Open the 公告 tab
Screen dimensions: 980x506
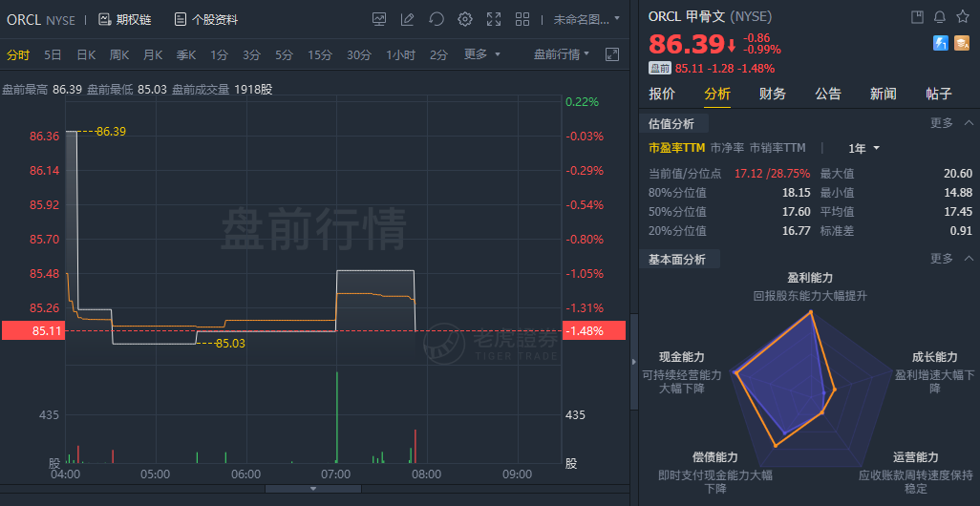828,95
